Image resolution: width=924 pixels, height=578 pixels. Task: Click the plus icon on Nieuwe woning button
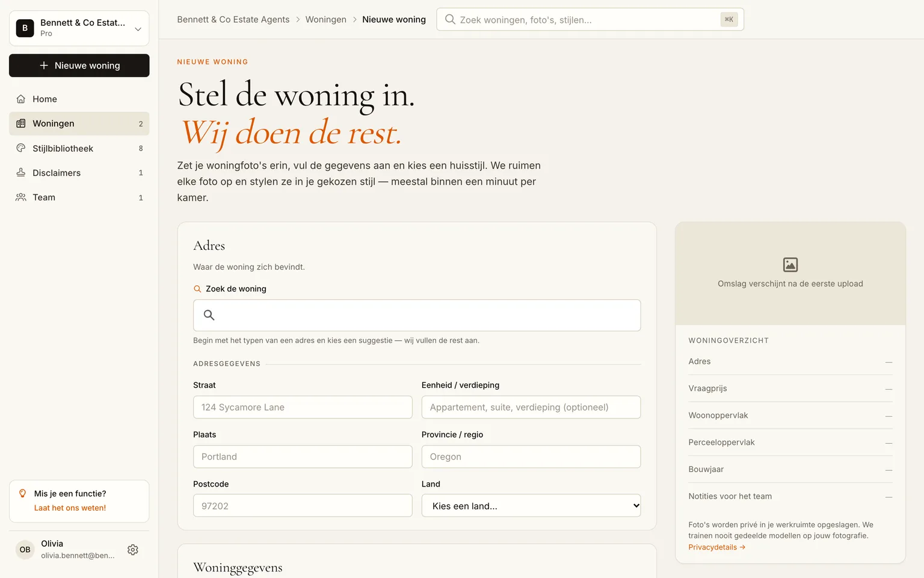(x=44, y=66)
